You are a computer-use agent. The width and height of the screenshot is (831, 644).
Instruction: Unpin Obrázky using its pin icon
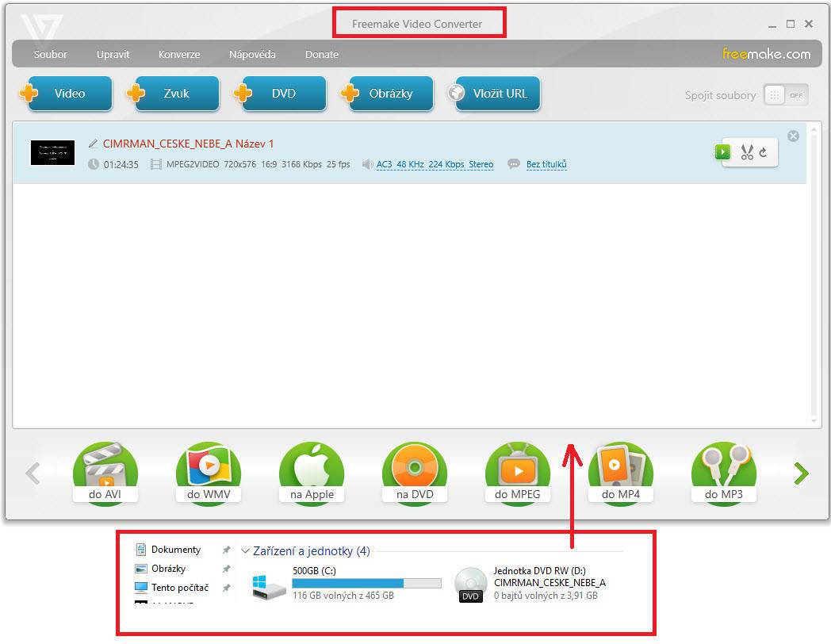226,569
